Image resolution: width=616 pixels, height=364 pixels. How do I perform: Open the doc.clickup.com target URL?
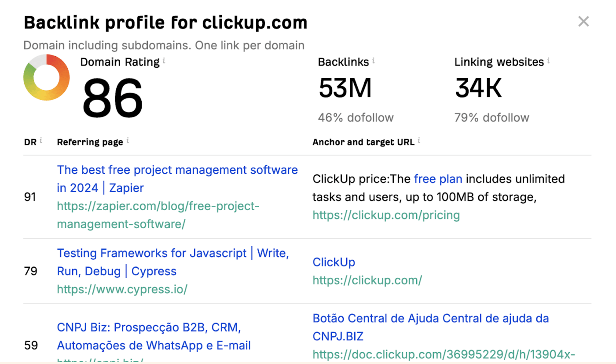coord(444,354)
